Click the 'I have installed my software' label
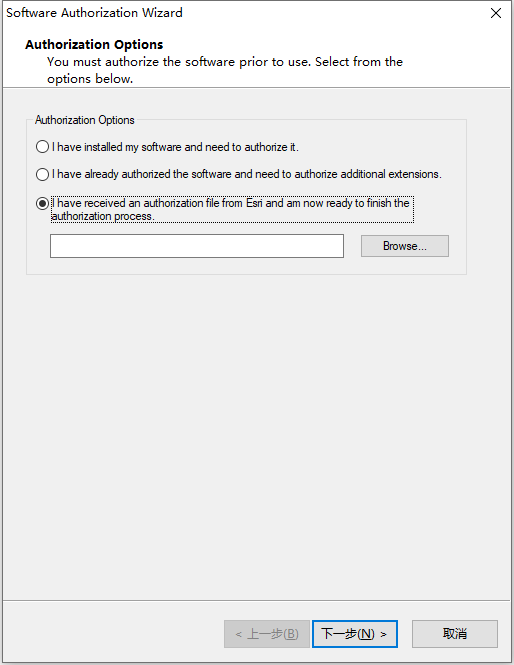The image size is (514, 665). coord(175,147)
